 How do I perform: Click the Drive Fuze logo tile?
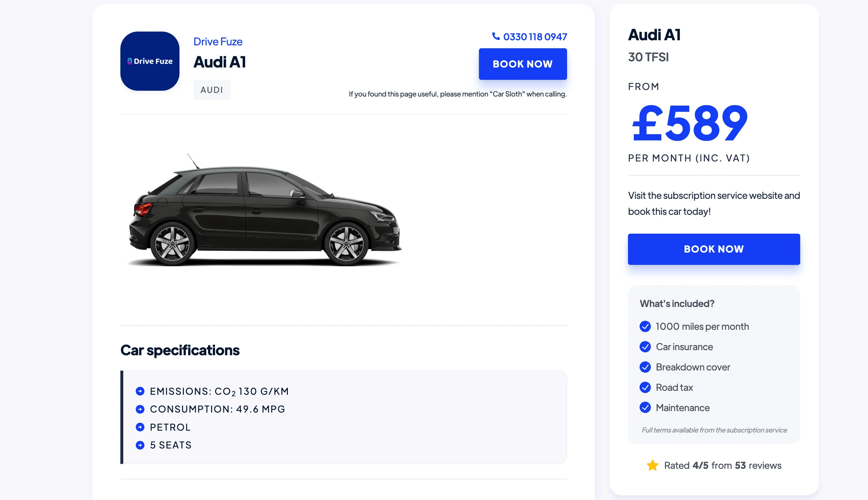click(150, 61)
